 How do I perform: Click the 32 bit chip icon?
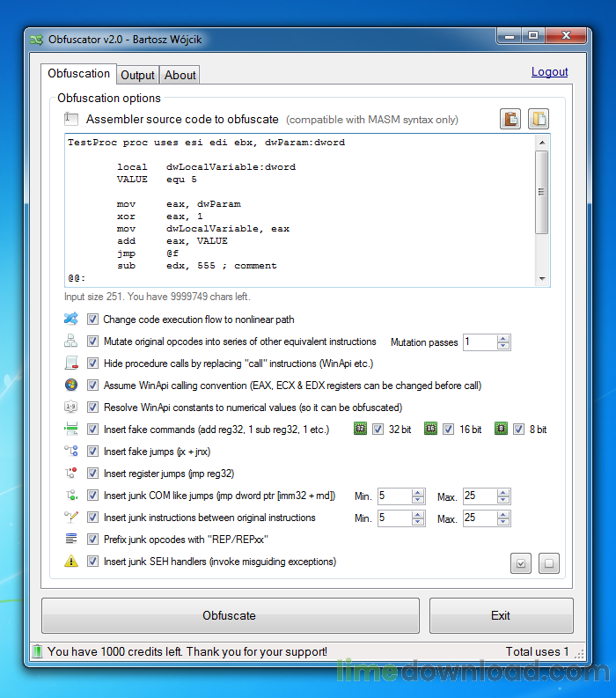[x=360, y=430]
